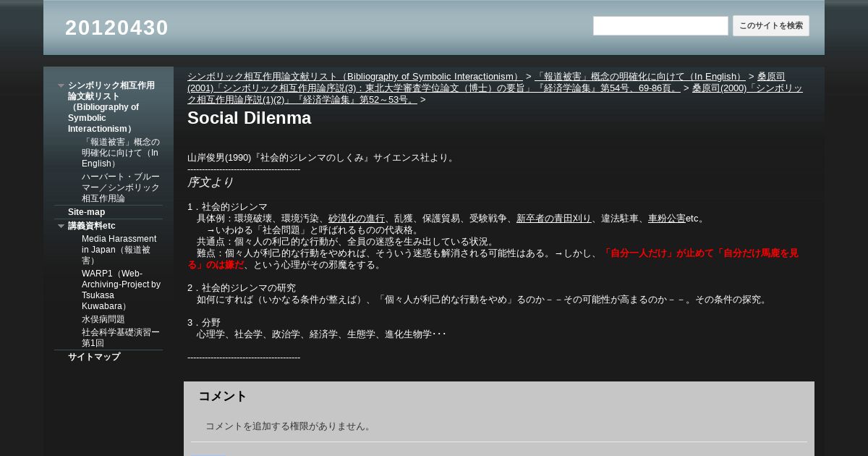868x456 pixels.
Task: Click the このサイトを検索 button
Action: 771,26
